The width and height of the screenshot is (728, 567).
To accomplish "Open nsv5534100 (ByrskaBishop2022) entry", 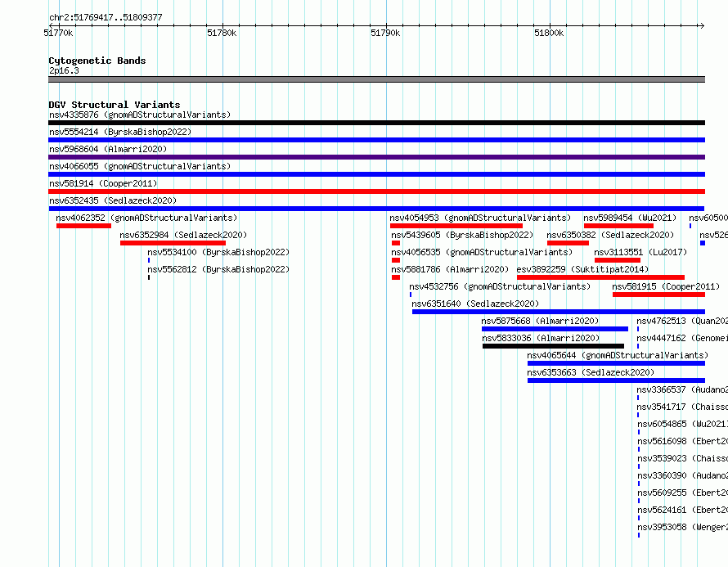I will pos(218,252).
